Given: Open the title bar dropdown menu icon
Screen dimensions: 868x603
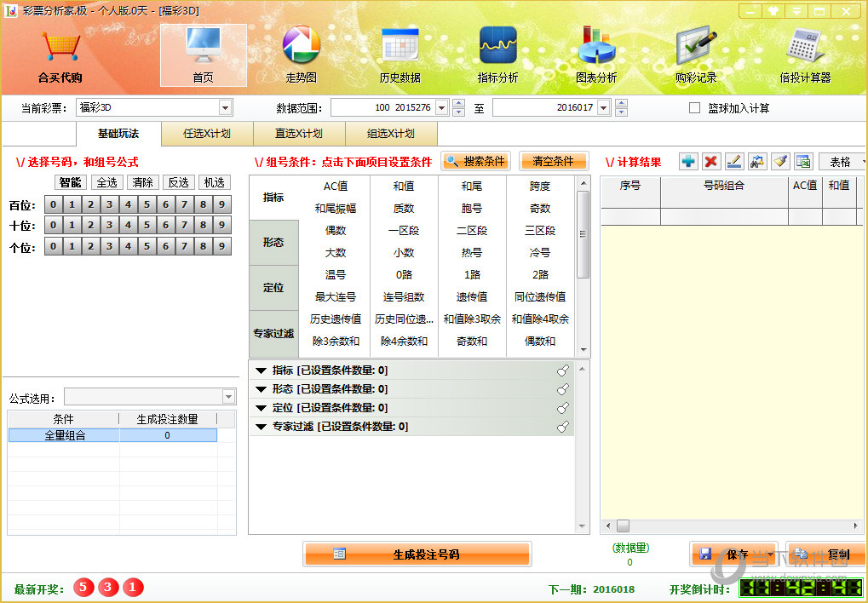Looking at the screenshot, I should (x=796, y=11).
